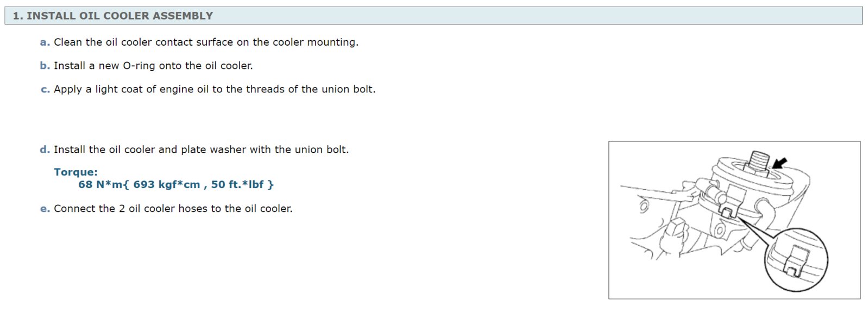Select the 68 N*m torque value
This screenshot has height=313, width=868.
coord(176,185)
